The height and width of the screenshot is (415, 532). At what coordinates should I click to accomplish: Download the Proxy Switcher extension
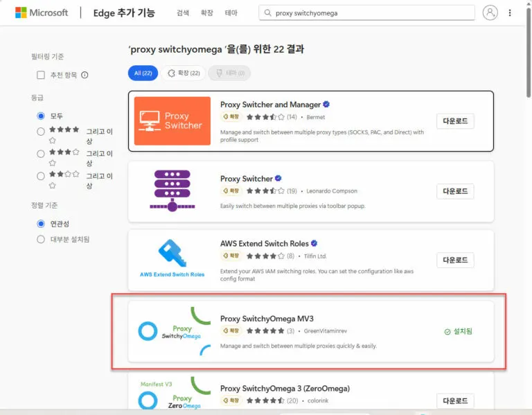pyautogui.click(x=455, y=191)
